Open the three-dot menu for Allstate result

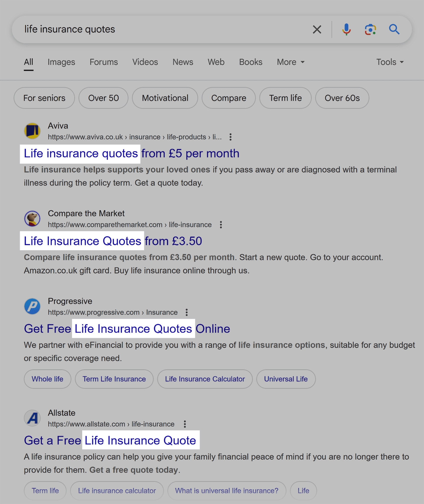[x=185, y=424]
